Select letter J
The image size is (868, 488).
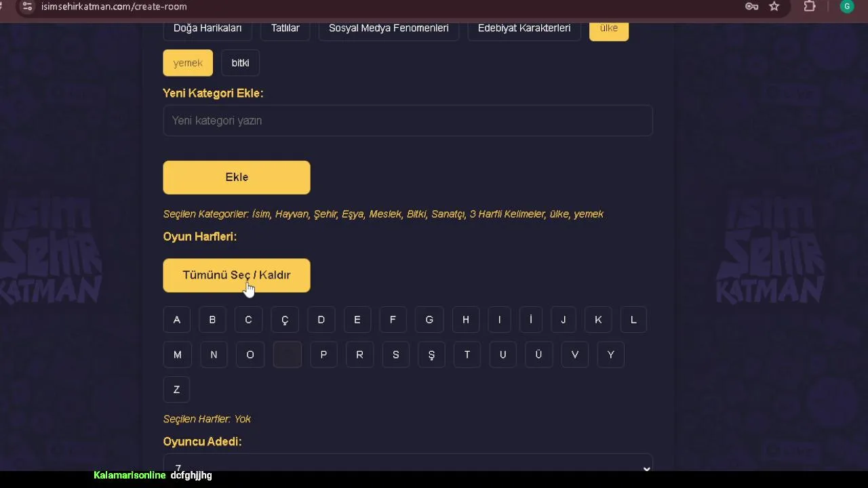564,320
